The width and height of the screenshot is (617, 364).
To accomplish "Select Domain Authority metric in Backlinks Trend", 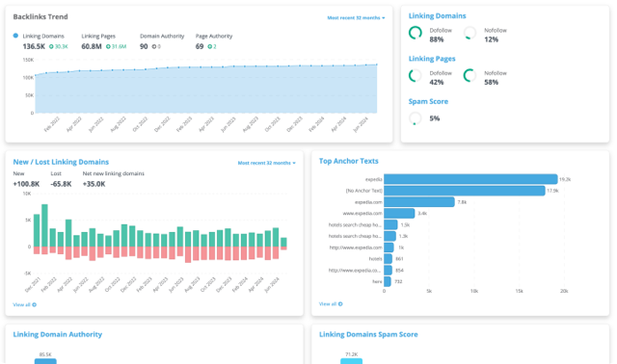I will point(162,37).
